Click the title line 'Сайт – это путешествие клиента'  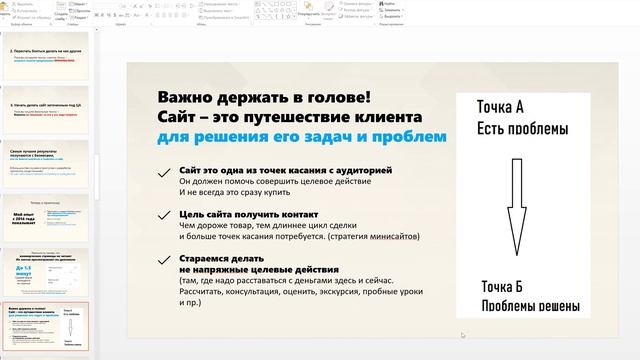[x=290, y=117]
